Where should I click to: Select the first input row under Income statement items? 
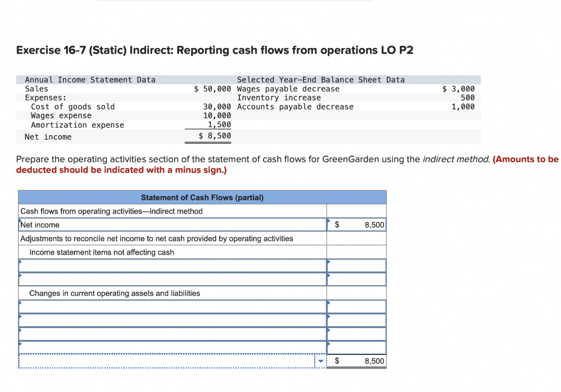coord(170,266)
